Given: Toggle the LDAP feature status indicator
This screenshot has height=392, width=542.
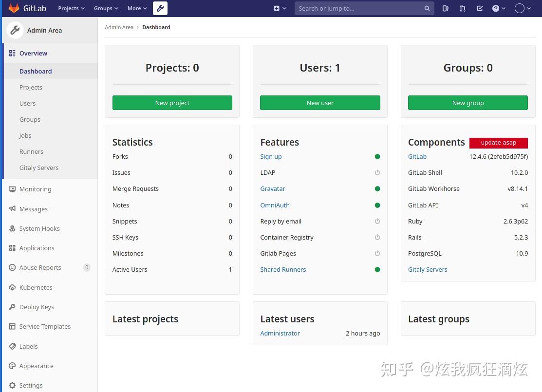Looking at the screenshot, I should [x=377, y=172].
